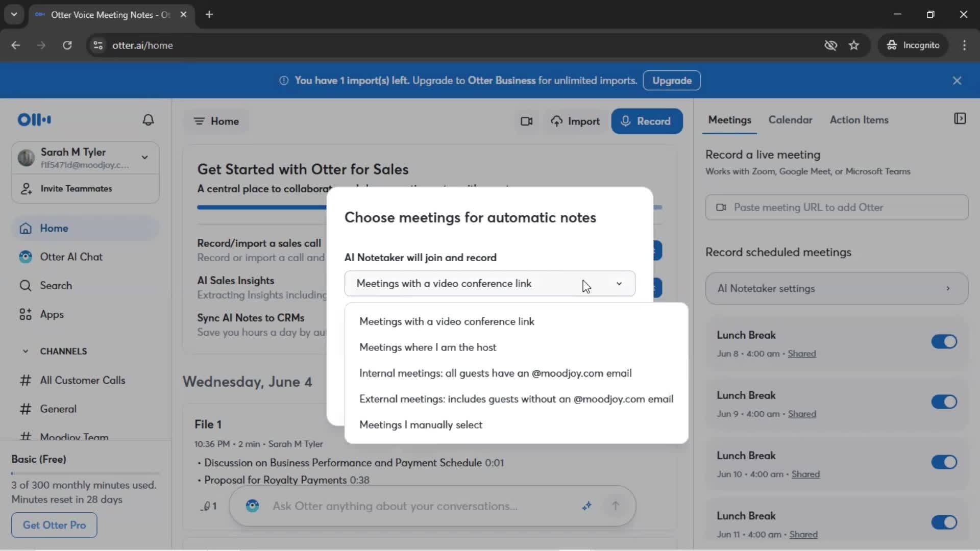Screen dimensions: 980x551
Task: Open the Home item in sidebar
Action: click(x=85, y=229)
